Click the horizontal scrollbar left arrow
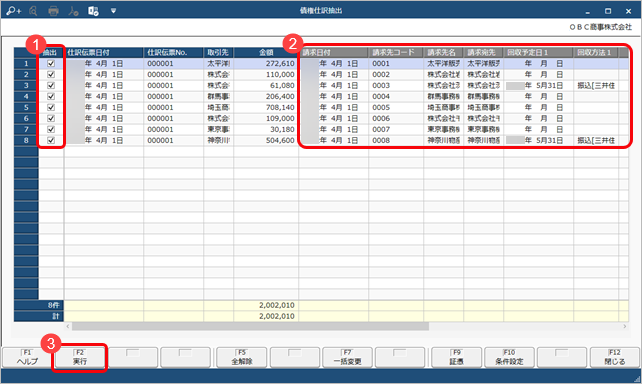 (x=68, y=326)
